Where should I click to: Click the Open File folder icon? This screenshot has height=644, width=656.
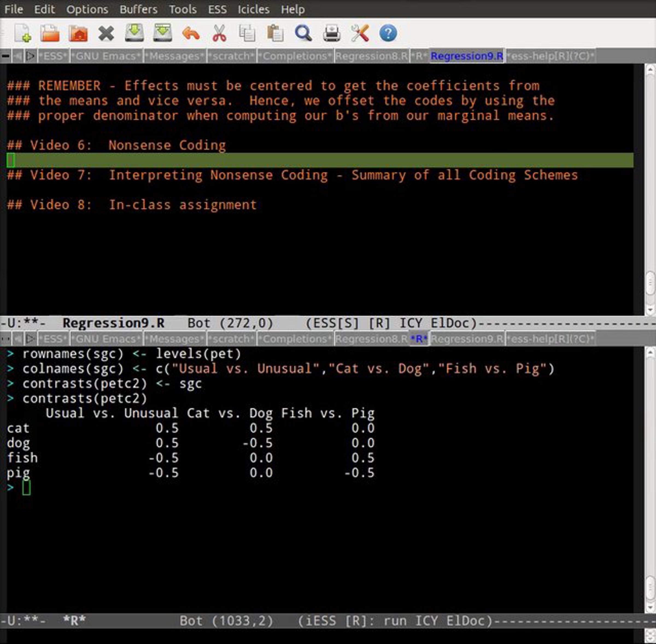pyautogui.click(x=50, y=33)
